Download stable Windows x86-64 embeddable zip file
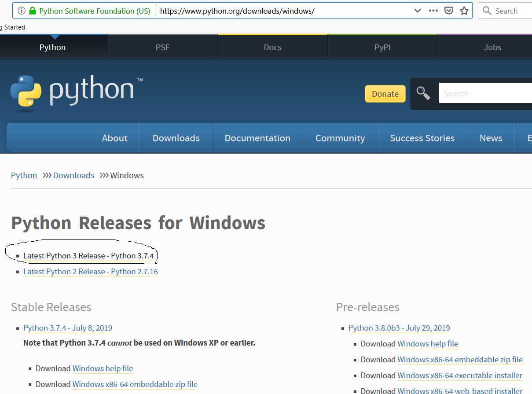Screen dimensions: 532x394 tap(135, 384)
